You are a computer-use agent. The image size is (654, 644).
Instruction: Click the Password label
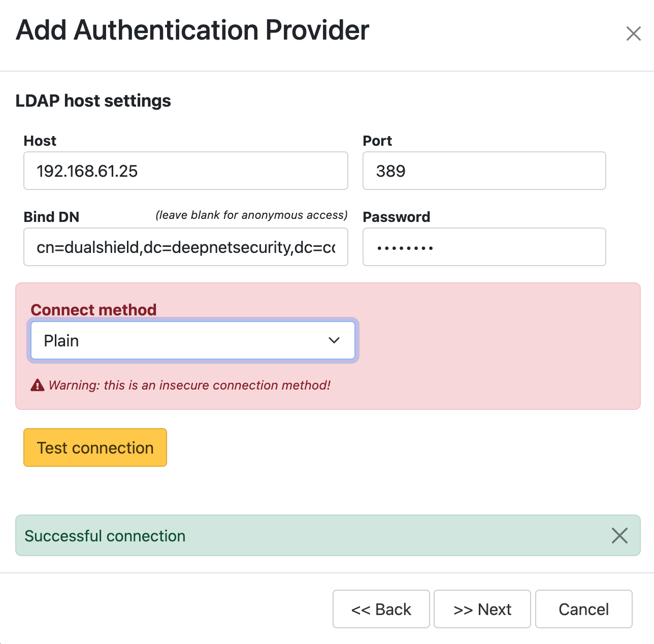pyautogui.click(x=396, y=217)
